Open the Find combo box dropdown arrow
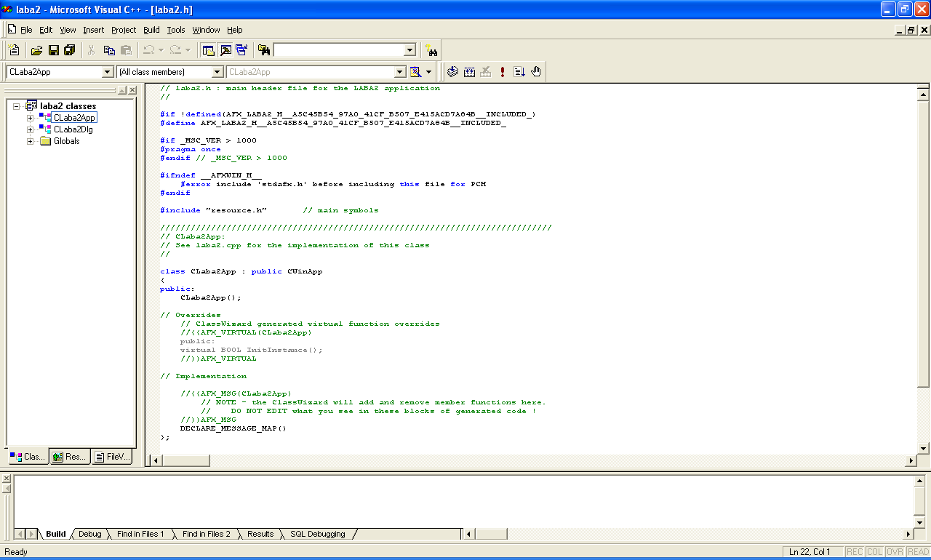 409,50
